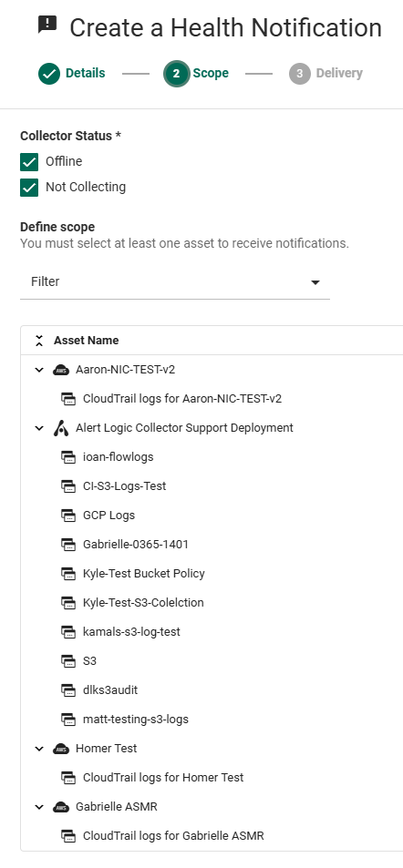This screenshot has width=403, height=868.
Task: Uncheck the Offline collector status checkbox
Action: pos(29,161)
